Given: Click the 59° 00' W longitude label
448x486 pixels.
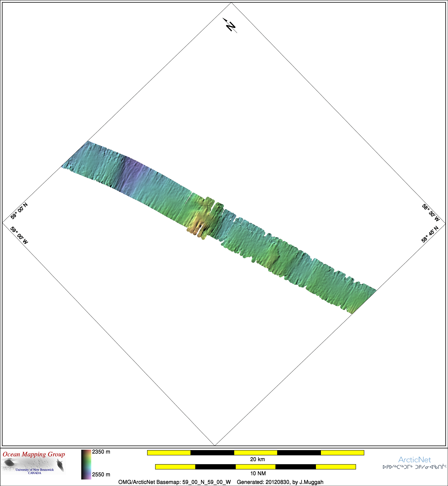Looking at the screenshot, I should tap(19, 235).
